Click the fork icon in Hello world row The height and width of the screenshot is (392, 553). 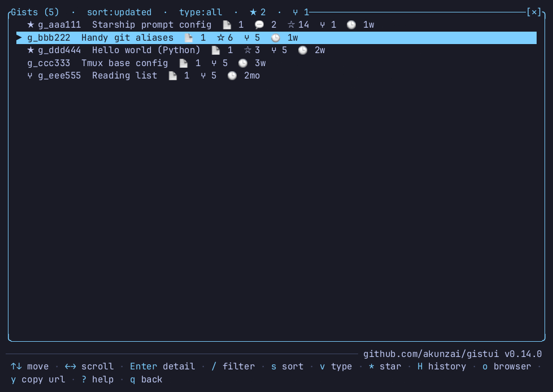(274, 50)
